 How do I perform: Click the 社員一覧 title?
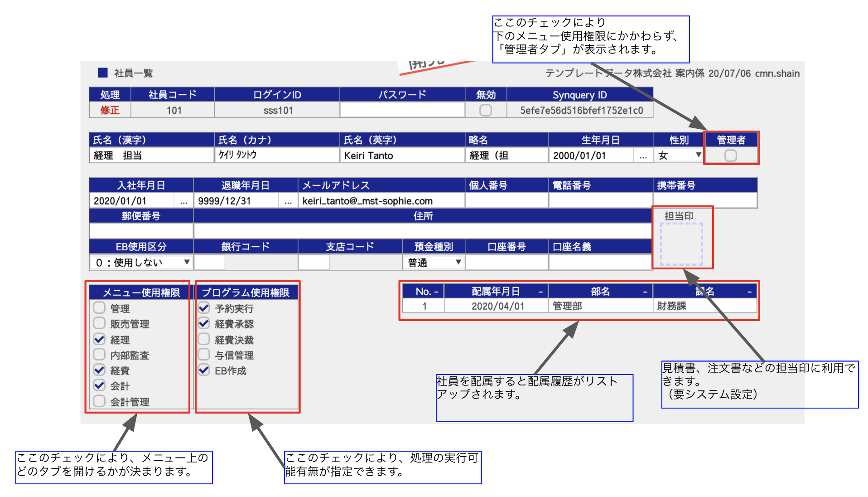(133, 73)
